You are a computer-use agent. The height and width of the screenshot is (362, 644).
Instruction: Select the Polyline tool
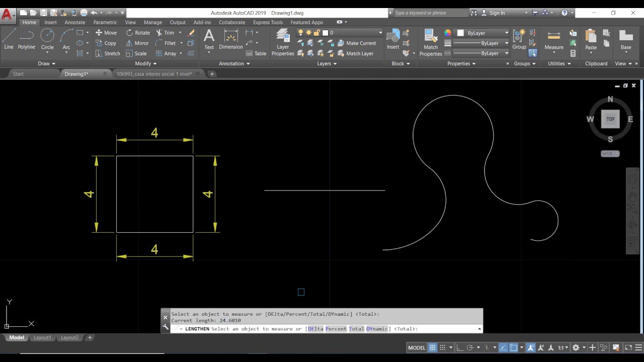click(27, 39)
